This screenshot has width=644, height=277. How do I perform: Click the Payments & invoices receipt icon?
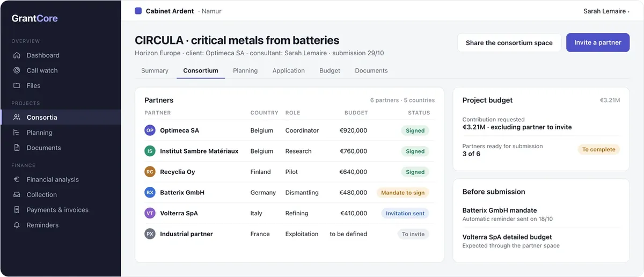click(17, 210)
